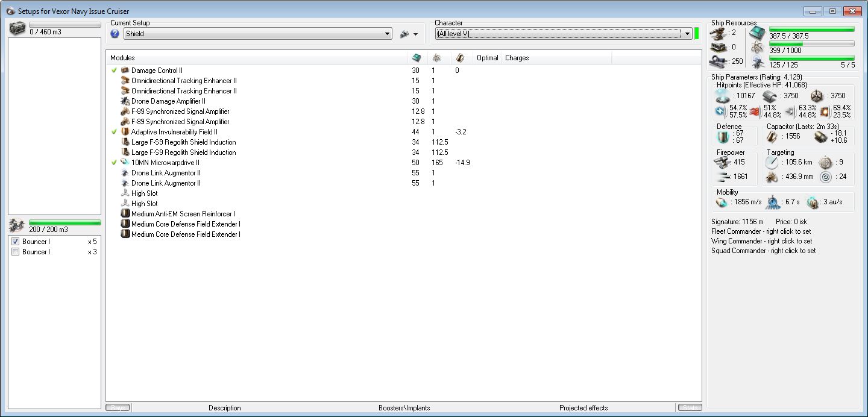Viewport: 868px width, 417px height.
Task: Click the explosive resistance icon showing 69.4%
Action: (x=825, y=111)
